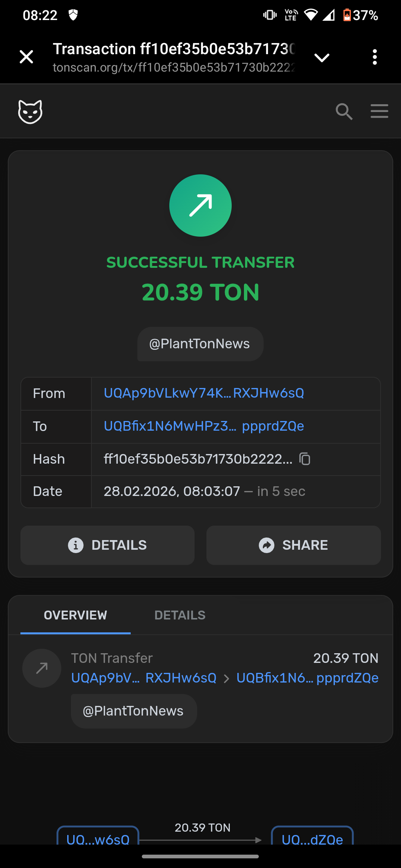This screenshot has height=868, width=401.
Task: Switch to the Overview tab
Action: point(75,615)
